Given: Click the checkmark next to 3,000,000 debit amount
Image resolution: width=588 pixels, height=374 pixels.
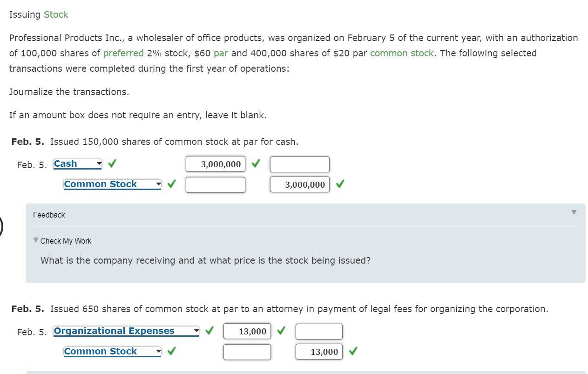Looking at the screenshot, I should click(255, 164).
